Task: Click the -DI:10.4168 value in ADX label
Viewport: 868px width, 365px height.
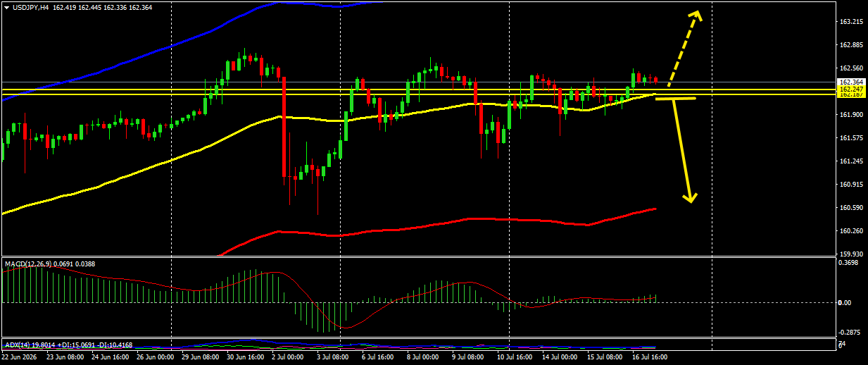Action: (x=114, y=345)
